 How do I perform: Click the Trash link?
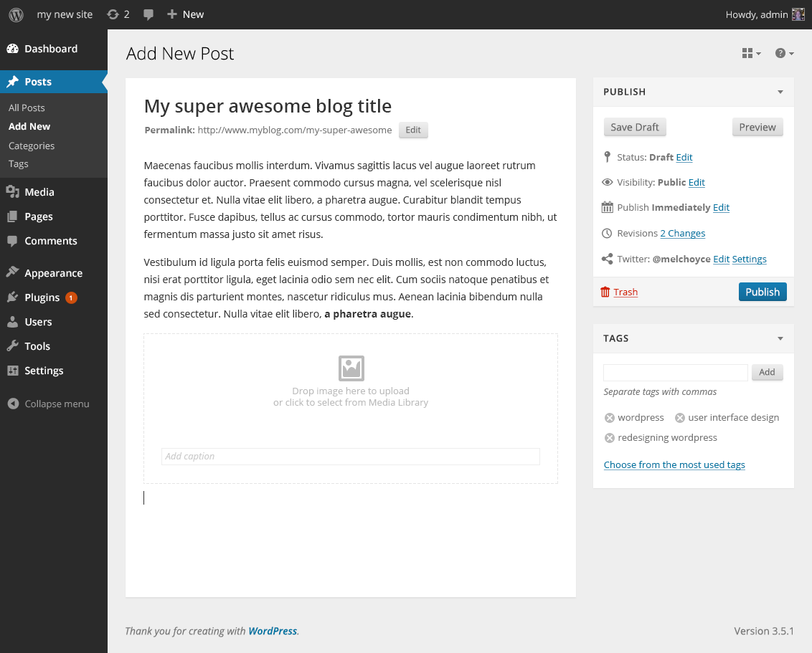click(625, 292)
